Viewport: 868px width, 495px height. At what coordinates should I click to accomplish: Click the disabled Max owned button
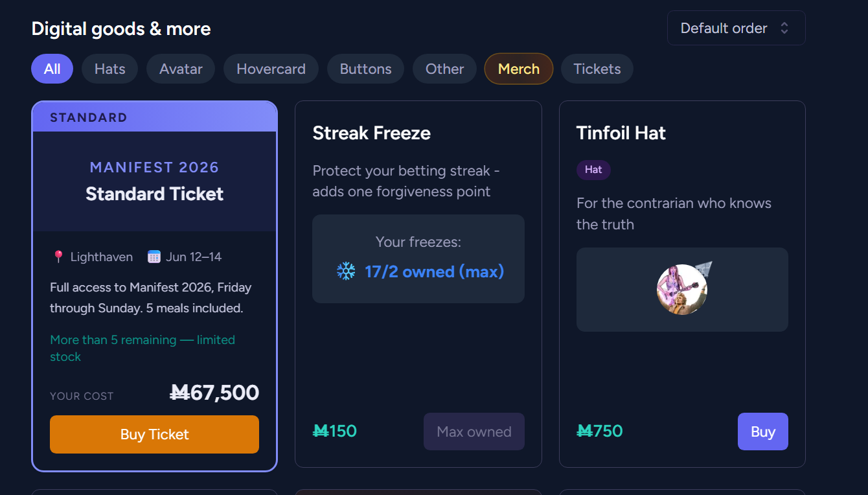click(474, 432)
